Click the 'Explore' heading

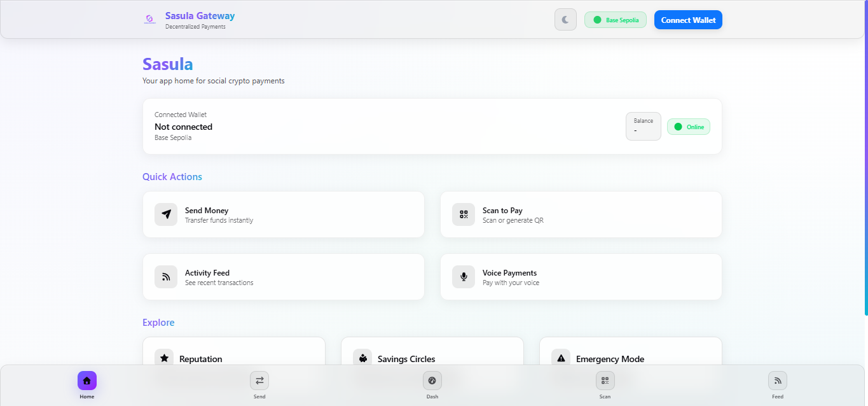click(x=158, y=323)
